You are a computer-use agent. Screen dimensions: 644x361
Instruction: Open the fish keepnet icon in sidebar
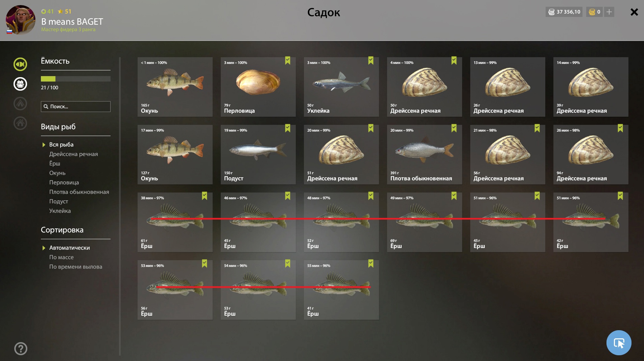[20, 64]
